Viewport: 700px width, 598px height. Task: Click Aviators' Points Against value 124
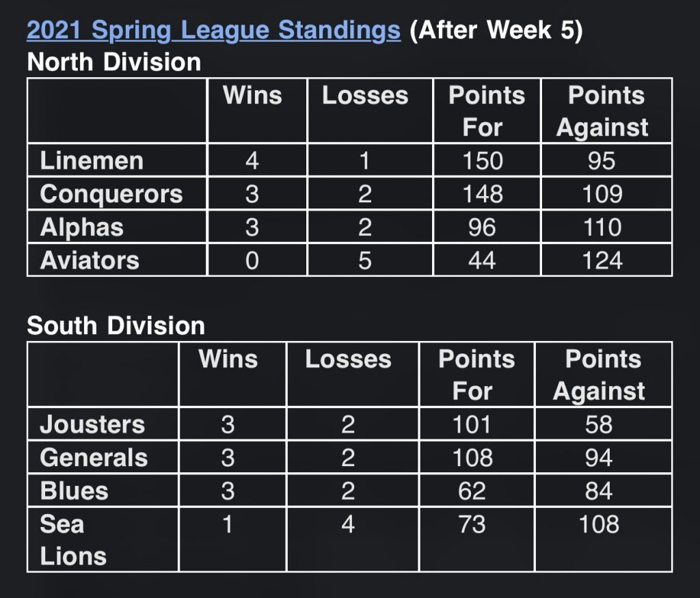[602, 260]
